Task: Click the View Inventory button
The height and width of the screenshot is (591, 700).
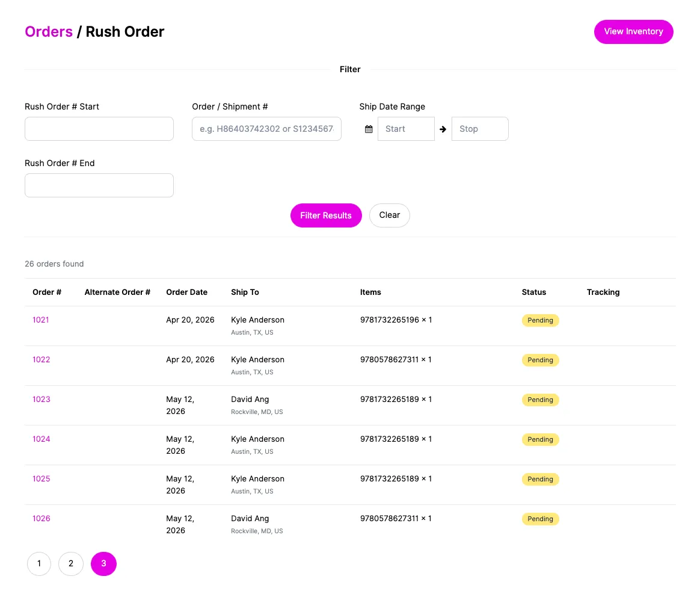Action: 633,32
